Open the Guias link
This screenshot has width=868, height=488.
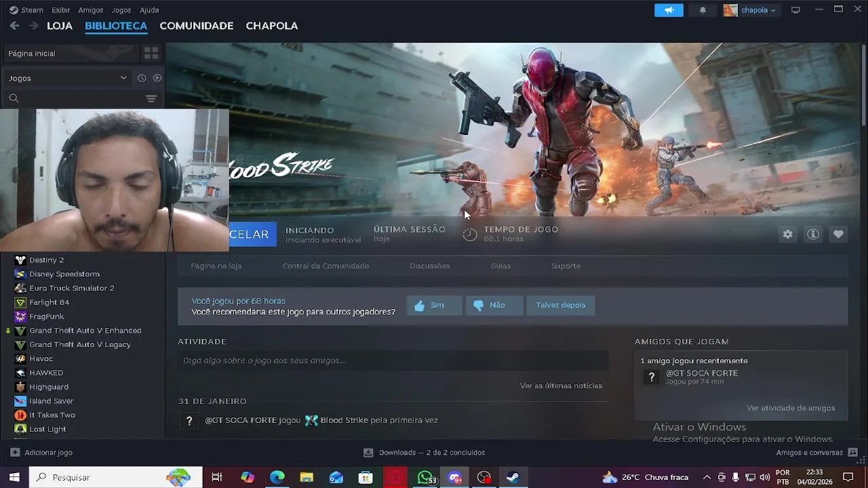[x=500, y=266]
